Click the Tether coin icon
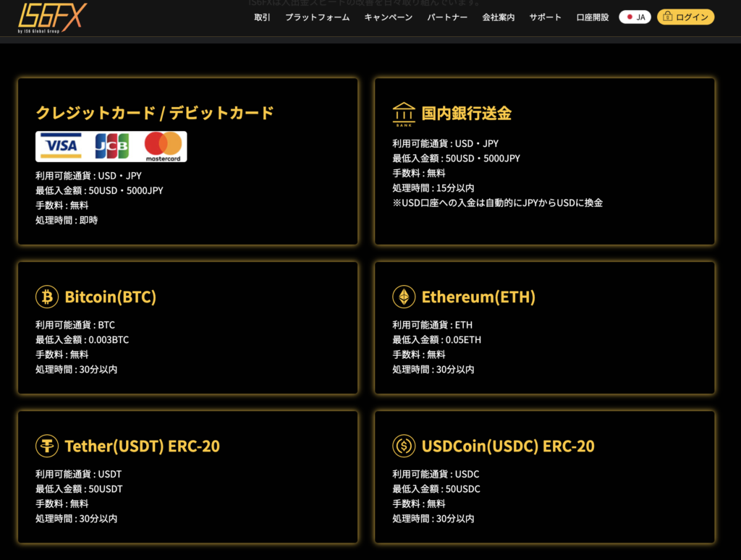Viewport: 741px width, 560px height. [x=47, y=446]
